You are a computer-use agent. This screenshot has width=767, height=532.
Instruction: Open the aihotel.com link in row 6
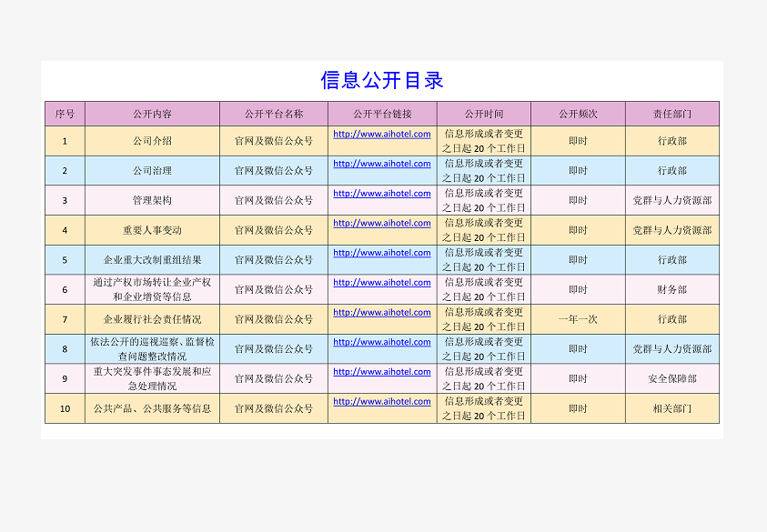pyautogui.click(x=382, y=283)
